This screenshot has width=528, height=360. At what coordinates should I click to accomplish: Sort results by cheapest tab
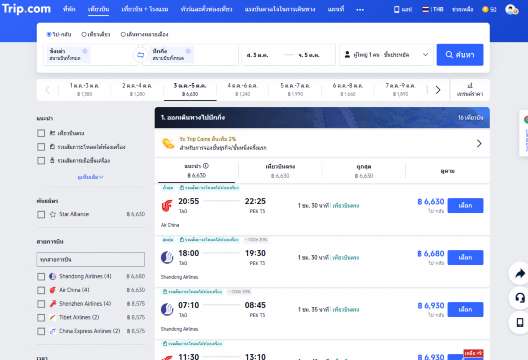(x=364, y=171)
